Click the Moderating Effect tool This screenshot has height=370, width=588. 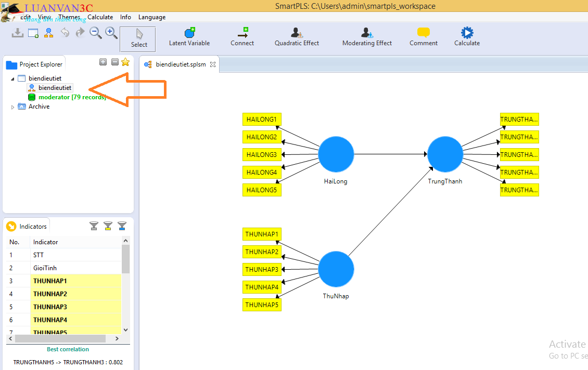point(367,33)
